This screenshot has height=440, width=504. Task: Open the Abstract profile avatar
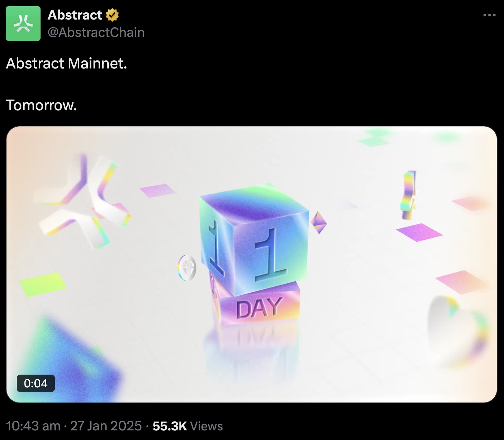[x=23, y=24]
